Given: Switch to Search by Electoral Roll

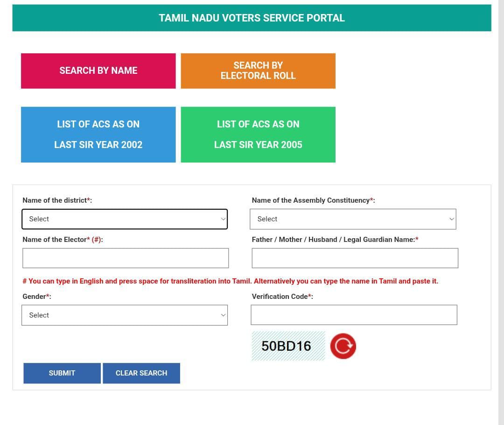Looking at the screenshot, I should [258, 71].
